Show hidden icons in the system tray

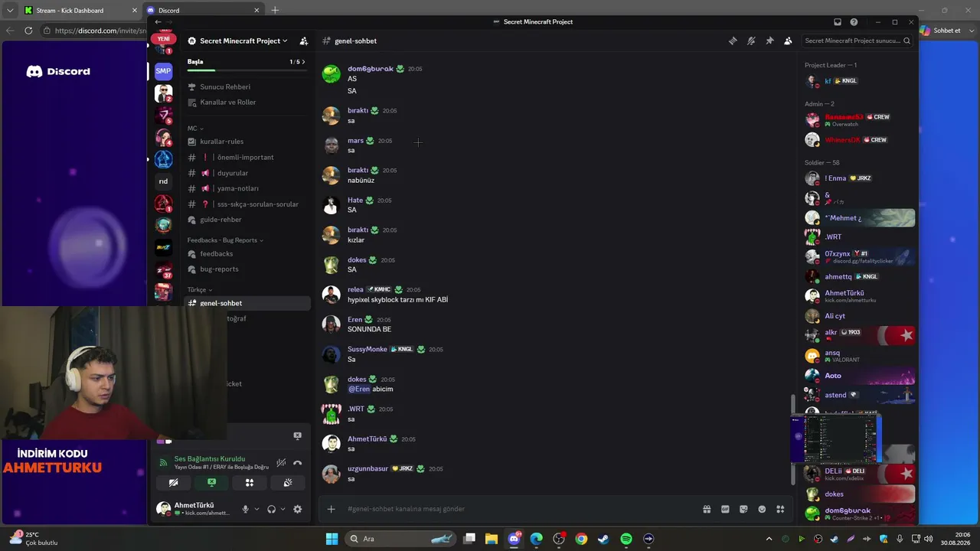point(769,539)
